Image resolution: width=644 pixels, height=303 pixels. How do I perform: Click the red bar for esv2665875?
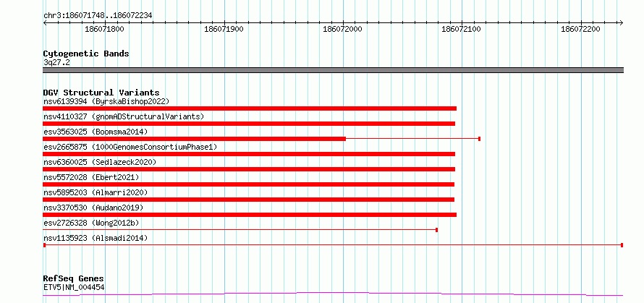point(249,154)
